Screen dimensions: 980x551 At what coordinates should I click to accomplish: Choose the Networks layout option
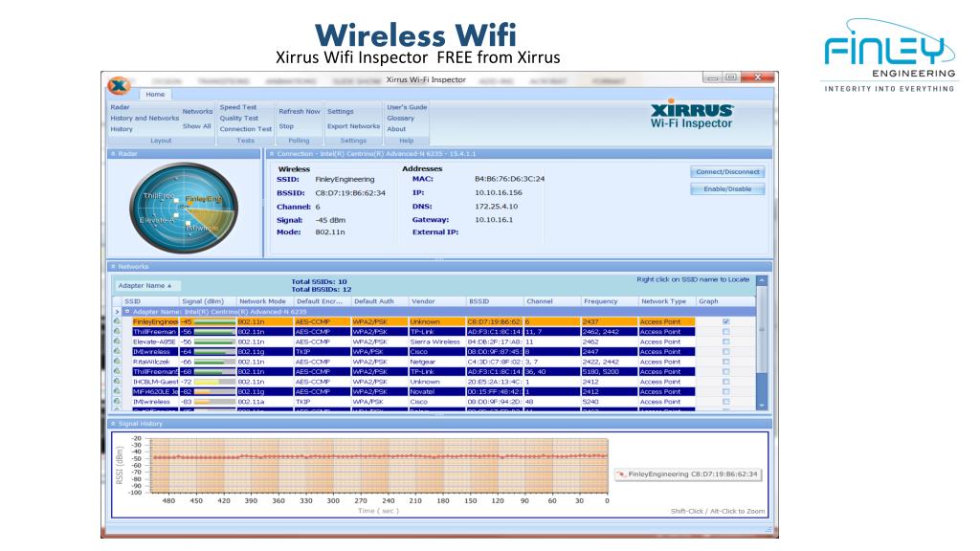click(197, 111)
